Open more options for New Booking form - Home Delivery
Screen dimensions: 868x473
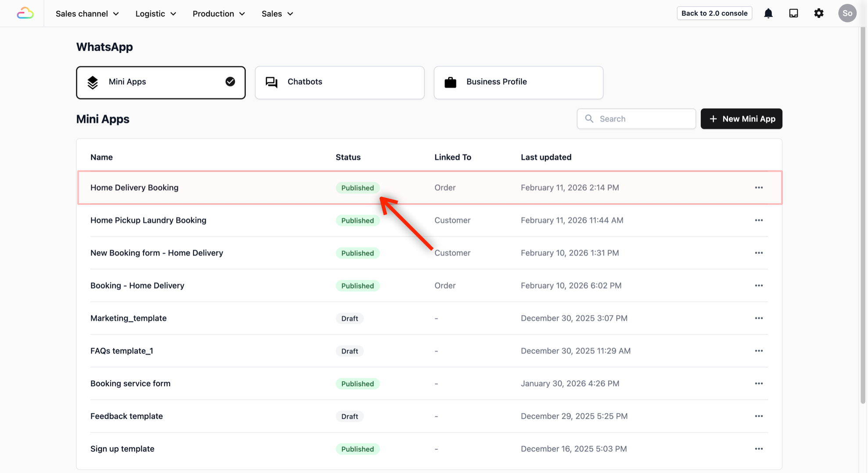tap(759, 253)
